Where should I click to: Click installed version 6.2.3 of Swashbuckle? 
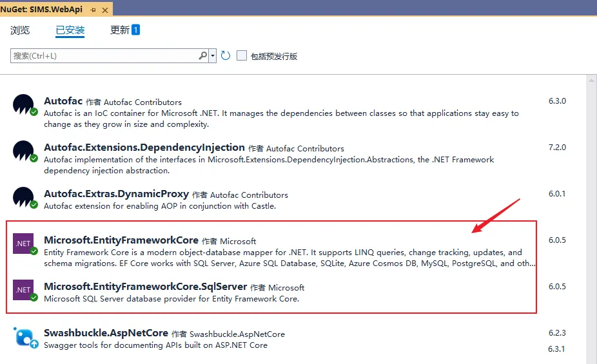pyautogui.click(x=557, y=333)
